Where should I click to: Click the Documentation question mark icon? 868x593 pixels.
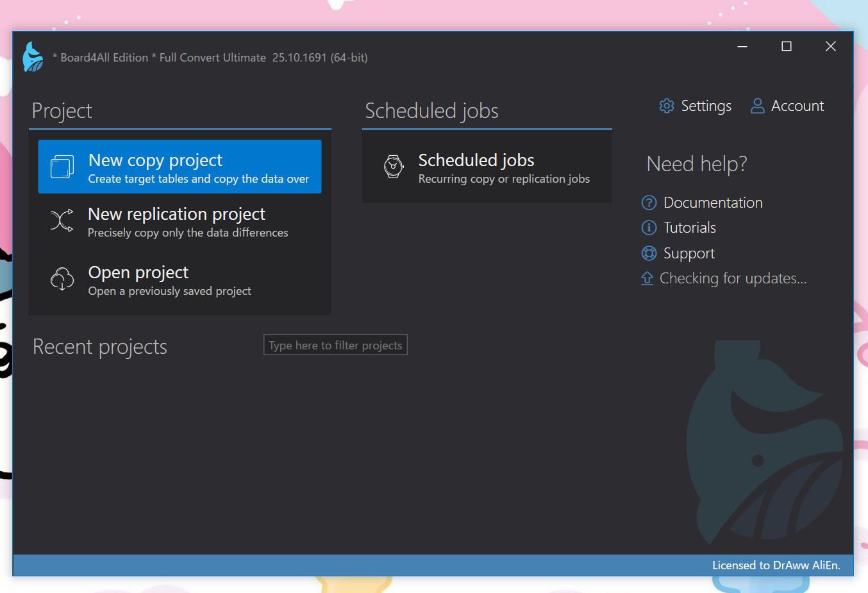649,203
